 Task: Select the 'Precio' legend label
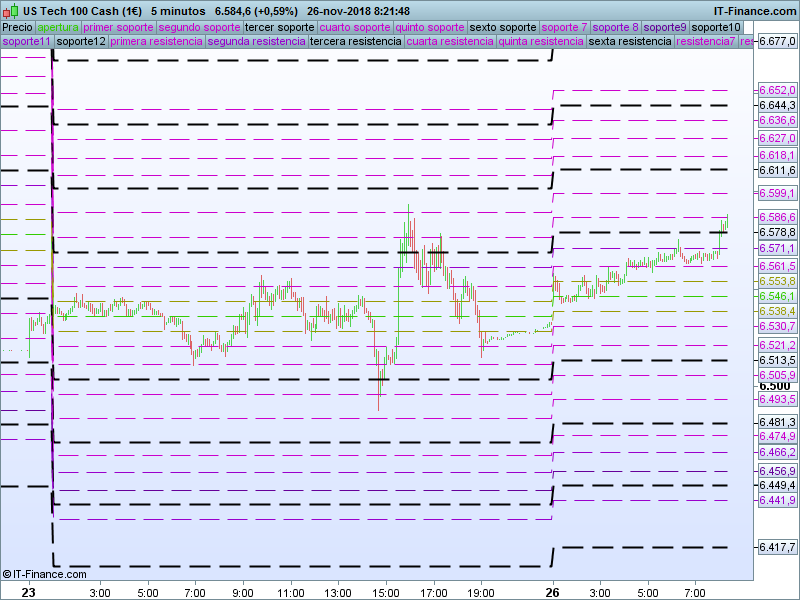click(x=17, y=27)
